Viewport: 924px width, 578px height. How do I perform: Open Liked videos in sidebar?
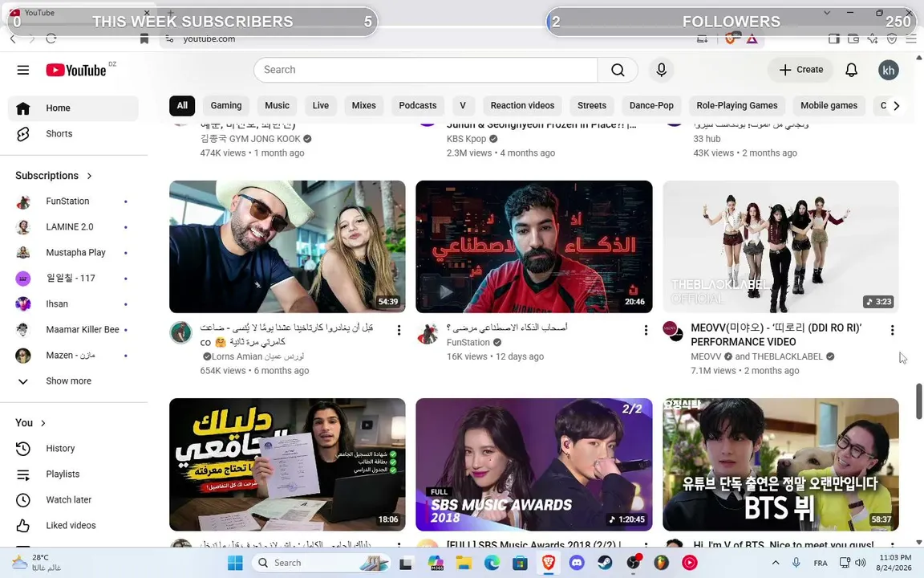pos(73,526)
